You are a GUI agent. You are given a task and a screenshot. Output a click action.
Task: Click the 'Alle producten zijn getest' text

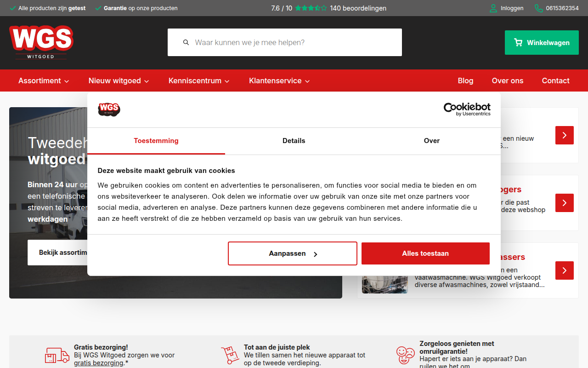pyautogui.click(x=52, y=8)
